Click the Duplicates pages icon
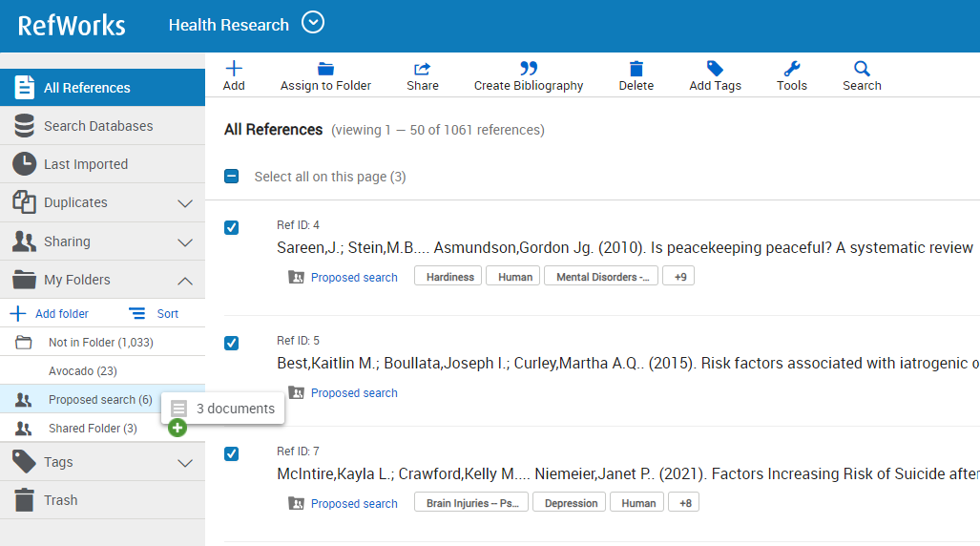The height and width of the screenshot is (546, 980). point(25,202)
